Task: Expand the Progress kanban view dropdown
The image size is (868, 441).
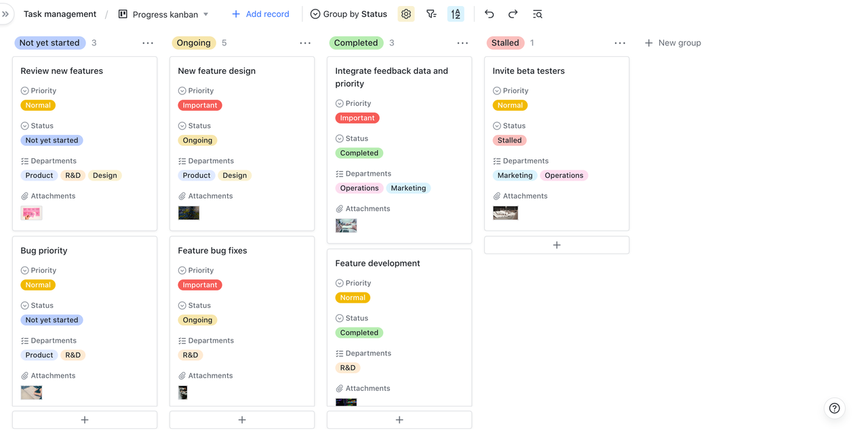Action: pyautogui.click(x=206, y=14)
